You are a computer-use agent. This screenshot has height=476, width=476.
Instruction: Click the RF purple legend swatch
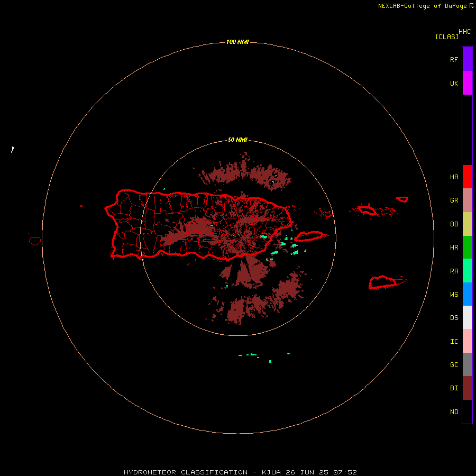467,59
